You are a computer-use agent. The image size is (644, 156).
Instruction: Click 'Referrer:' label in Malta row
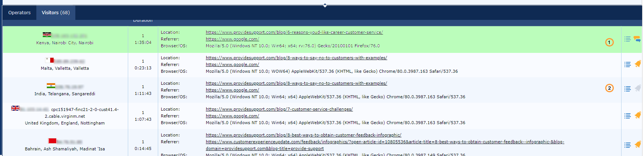point(170,64)
